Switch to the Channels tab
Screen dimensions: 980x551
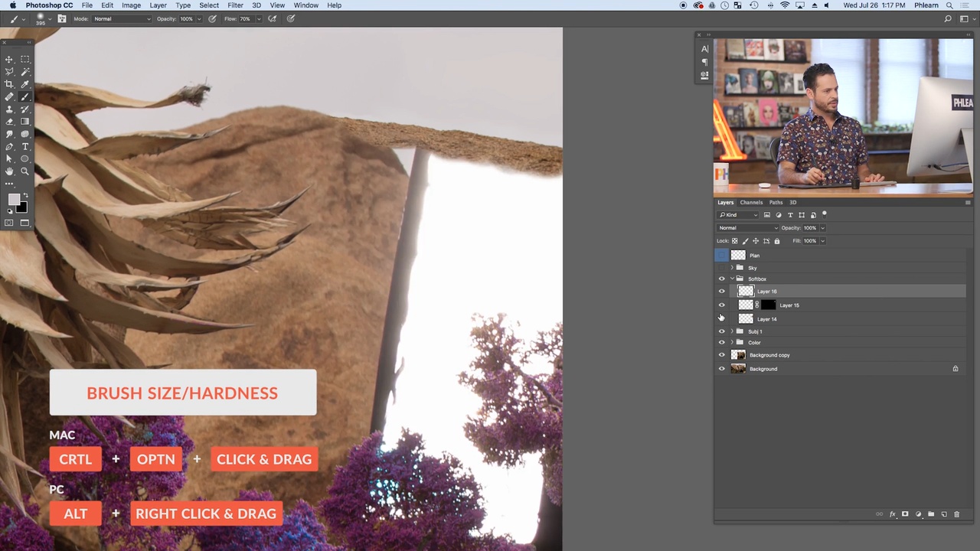pos(751,203)
